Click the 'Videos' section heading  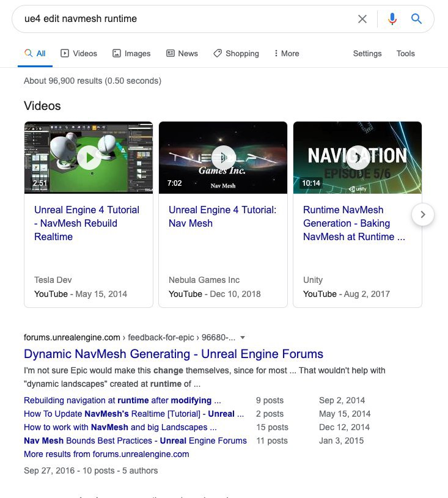[42, 106]
